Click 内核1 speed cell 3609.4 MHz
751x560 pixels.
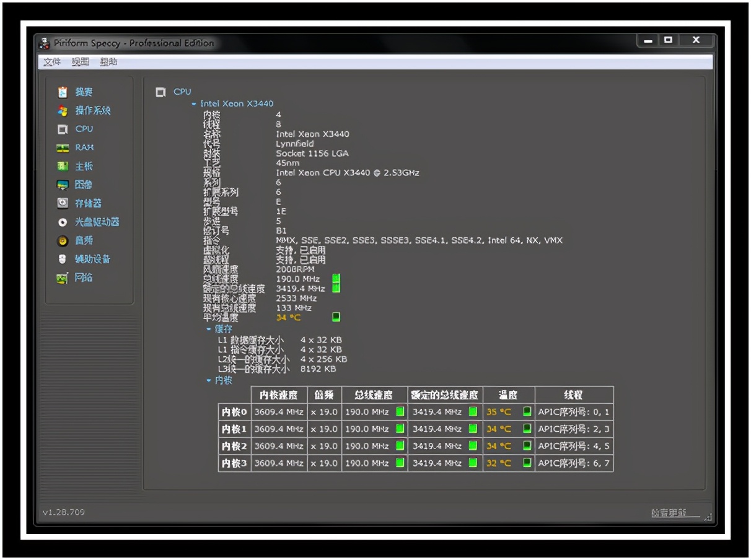279,429
